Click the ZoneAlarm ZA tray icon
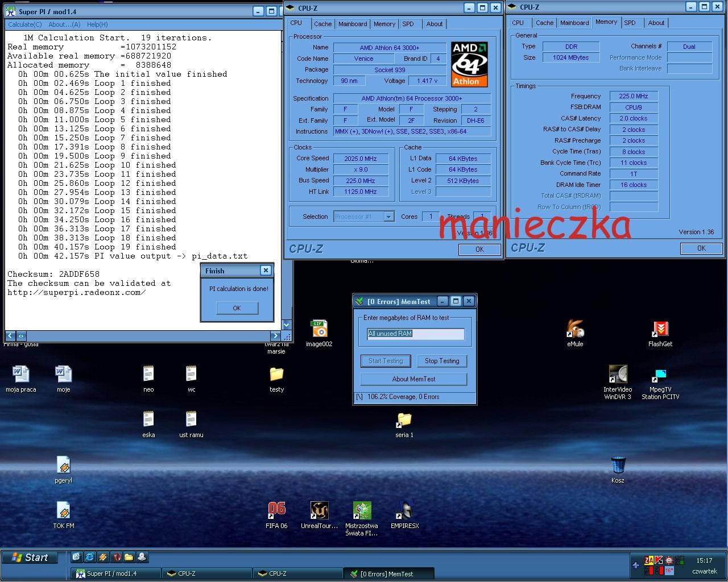 tap(649, 560)
